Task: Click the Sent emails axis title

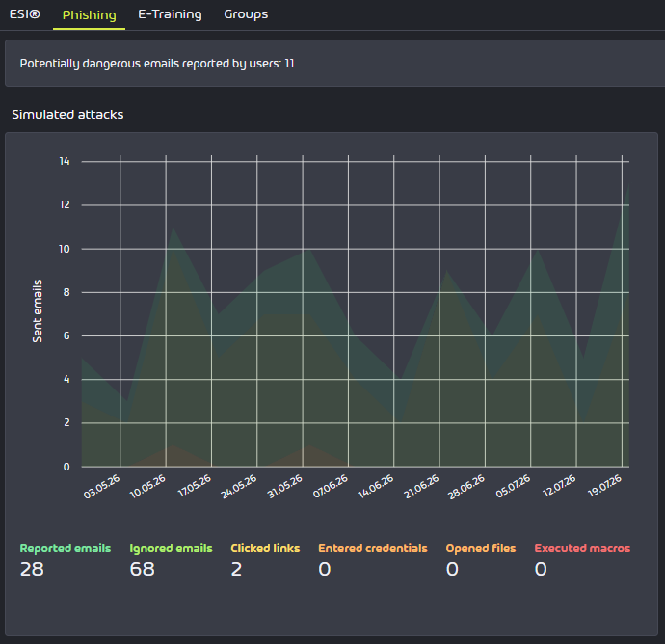Action: (x=38, y=311)
